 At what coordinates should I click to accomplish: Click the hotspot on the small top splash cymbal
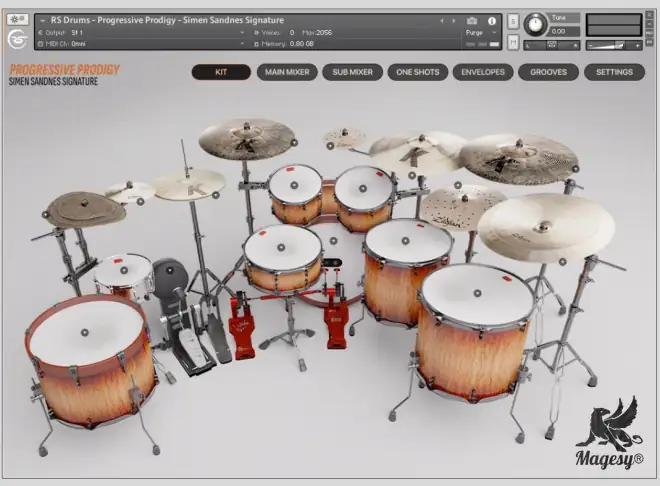330,146
